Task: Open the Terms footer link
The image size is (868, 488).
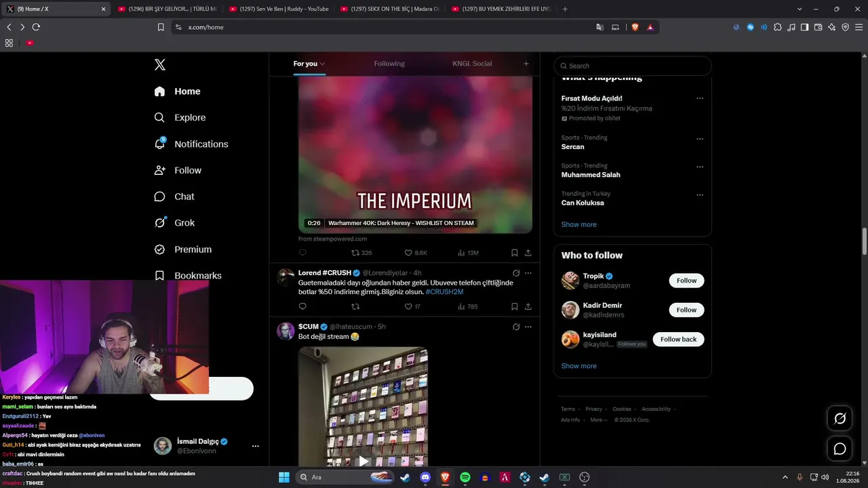Action: (x=568, y=409)
